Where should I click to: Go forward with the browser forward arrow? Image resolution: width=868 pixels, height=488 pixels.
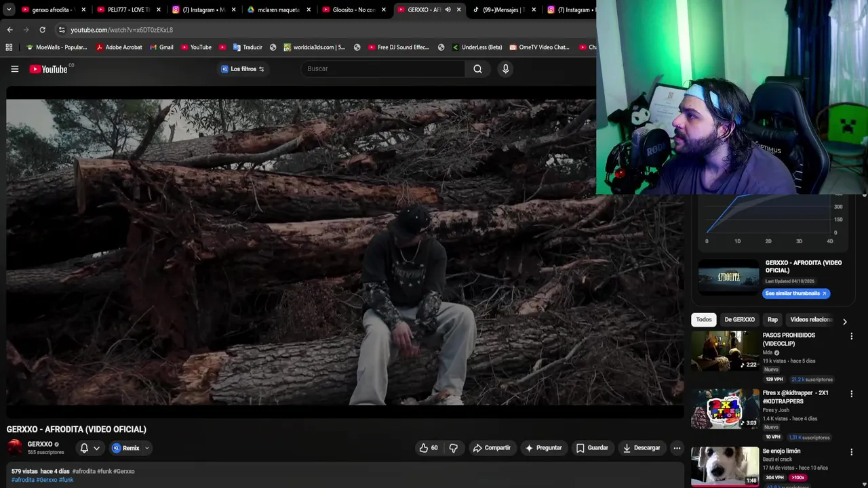click(26, 30)
